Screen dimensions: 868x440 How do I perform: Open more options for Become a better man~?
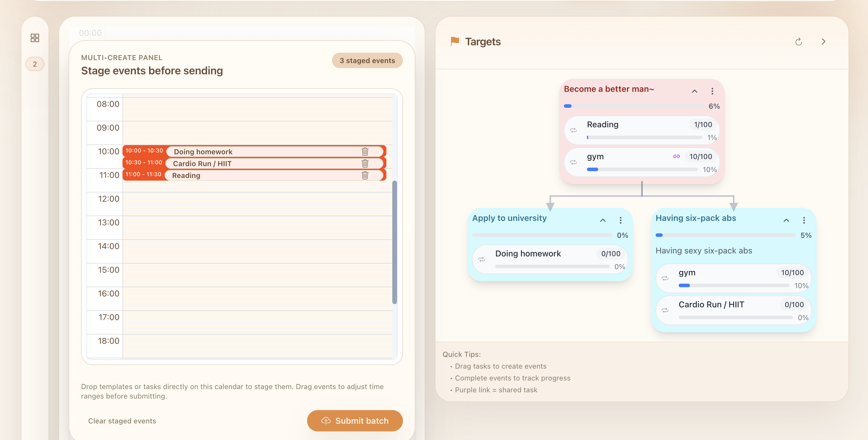[712, 91]
